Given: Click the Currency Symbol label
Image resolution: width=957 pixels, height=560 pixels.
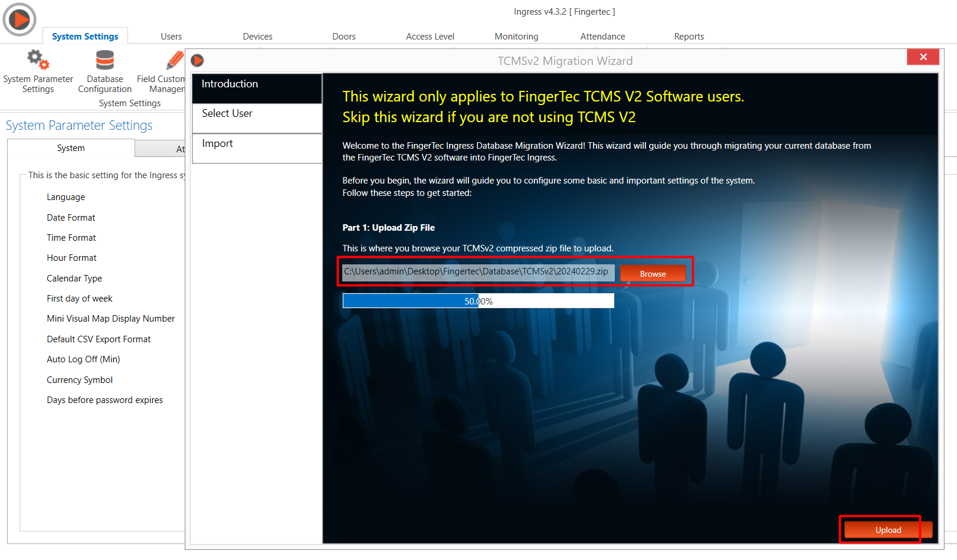Looking at the screenshot, I should pos(80,380).
